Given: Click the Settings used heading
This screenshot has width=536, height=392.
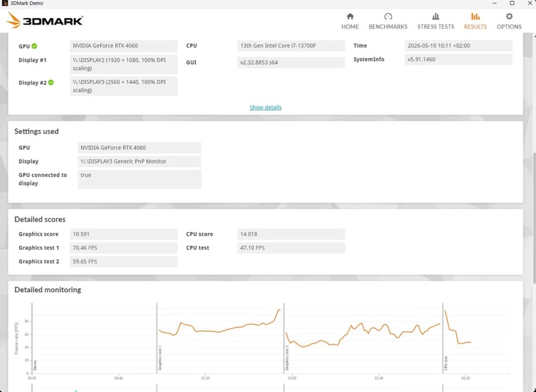Looking at the screenshot, I should click(36, 132).
